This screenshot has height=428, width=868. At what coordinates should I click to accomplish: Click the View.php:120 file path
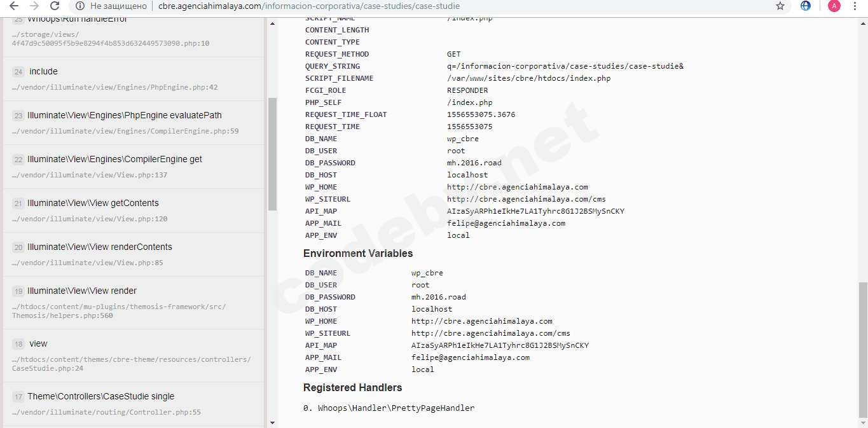[90, 219]
